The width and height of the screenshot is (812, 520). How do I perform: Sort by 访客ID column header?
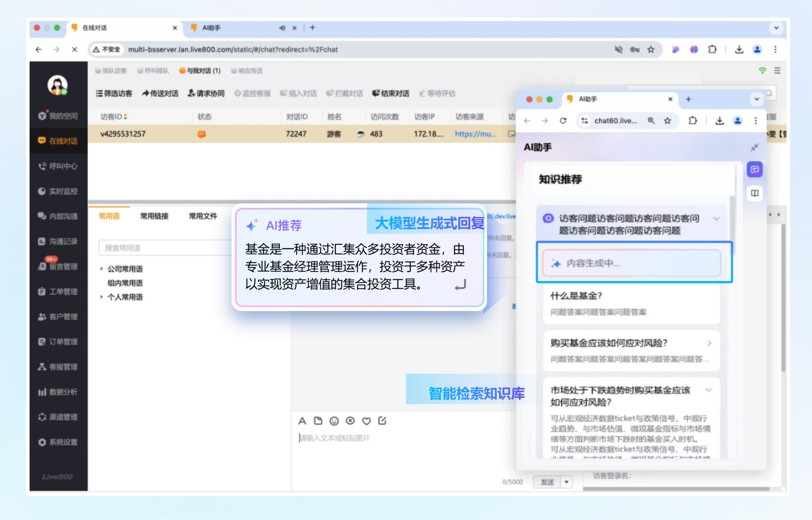coord(114,117)
